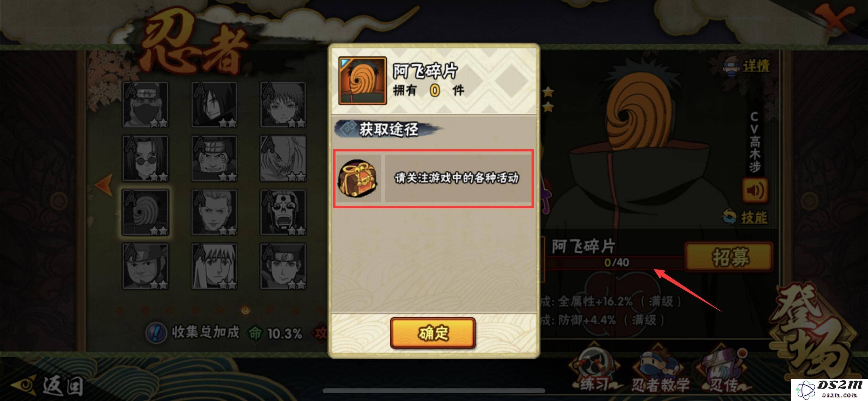Jump to the highlighted page indicator dot
This screenshot has width=868, height=401.
point(246,310)
